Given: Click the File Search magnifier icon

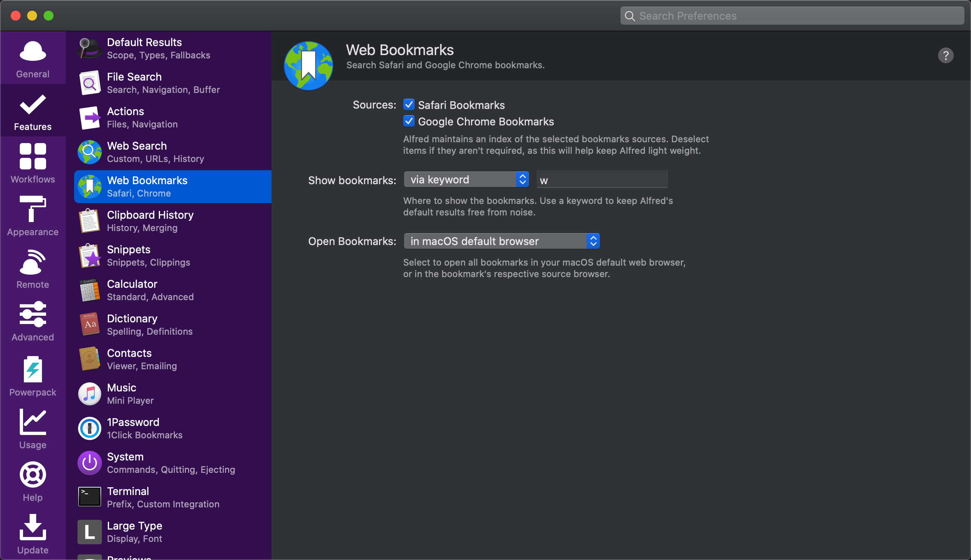Looking at the screenshot, I should 89,83.
